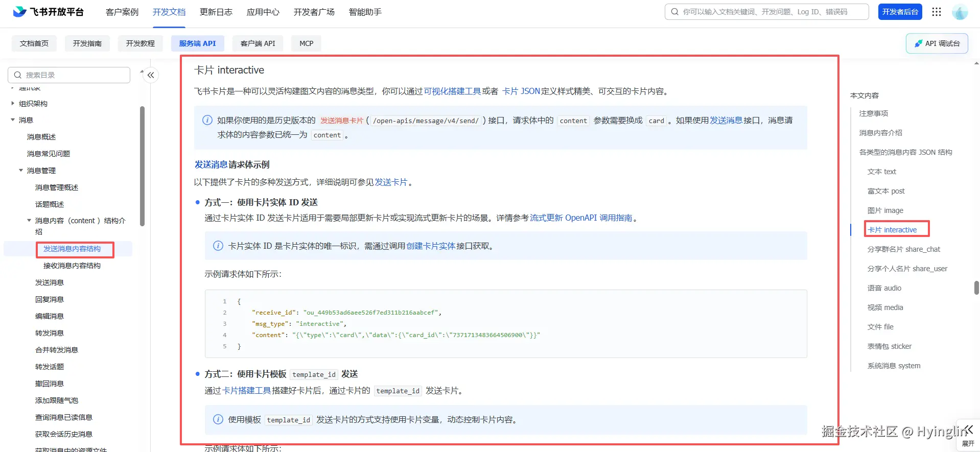
Task: Go to 应用中心 in top navigation
Action: tap(263, 12)
